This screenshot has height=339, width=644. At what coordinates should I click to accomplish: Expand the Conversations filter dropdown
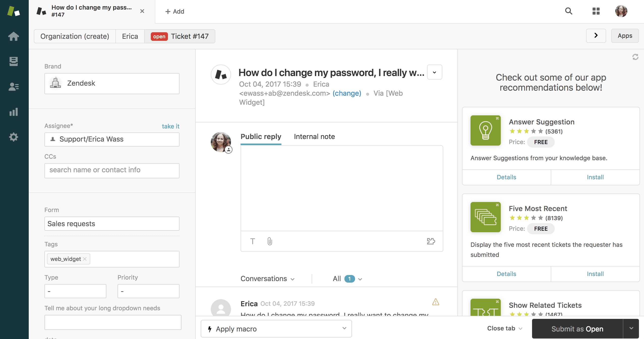267,279
